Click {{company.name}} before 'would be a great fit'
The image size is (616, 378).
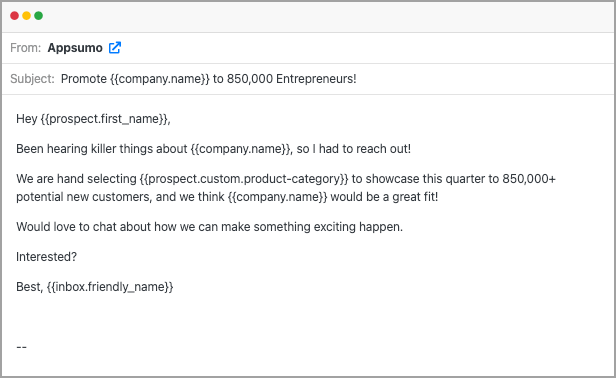277,196
